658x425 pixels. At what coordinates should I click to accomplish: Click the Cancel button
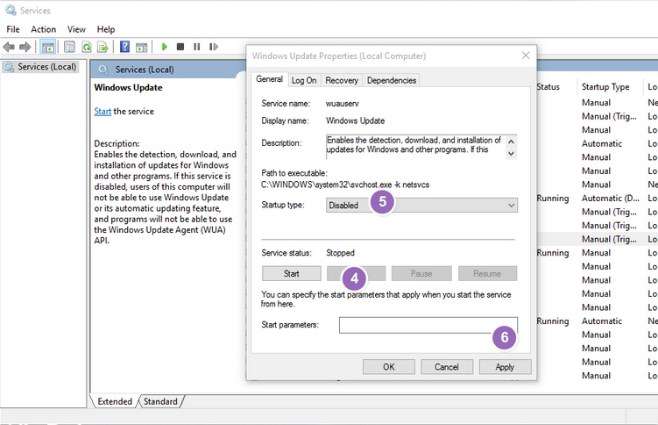click(x=446, y=367)
